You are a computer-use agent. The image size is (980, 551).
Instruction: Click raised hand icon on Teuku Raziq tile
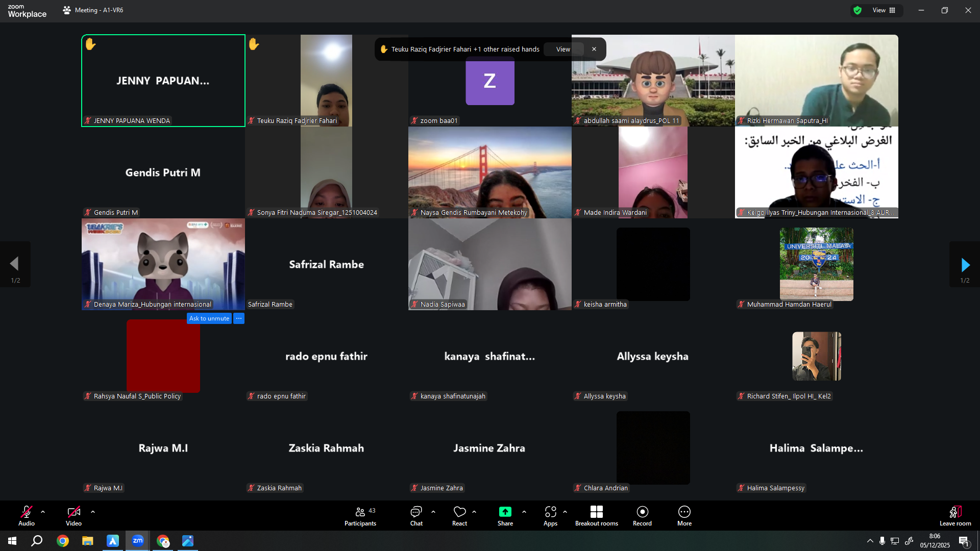click(254, 44)
